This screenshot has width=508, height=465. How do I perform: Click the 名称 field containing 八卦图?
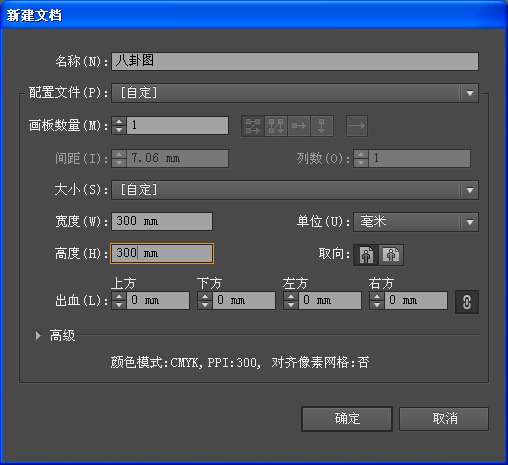[295, 61]
